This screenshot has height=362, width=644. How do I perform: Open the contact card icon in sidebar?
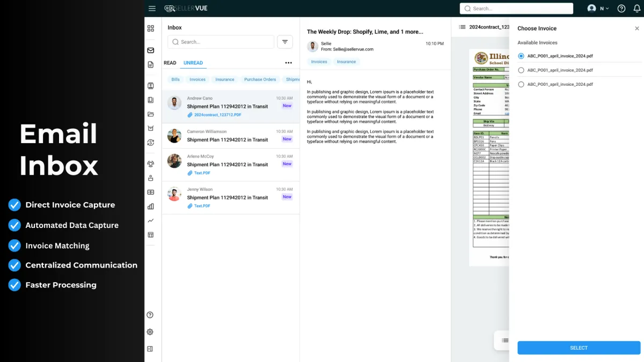(151, 86)
